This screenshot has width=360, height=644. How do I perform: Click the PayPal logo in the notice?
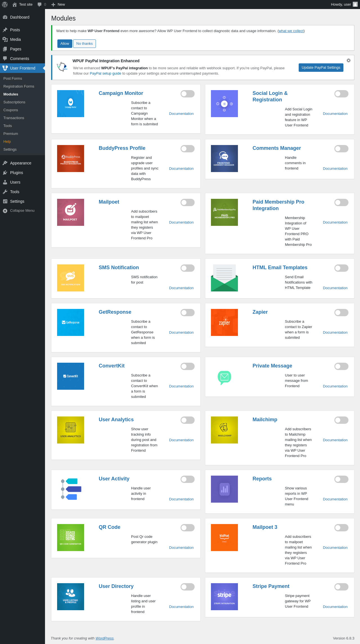tap(62, 67)
